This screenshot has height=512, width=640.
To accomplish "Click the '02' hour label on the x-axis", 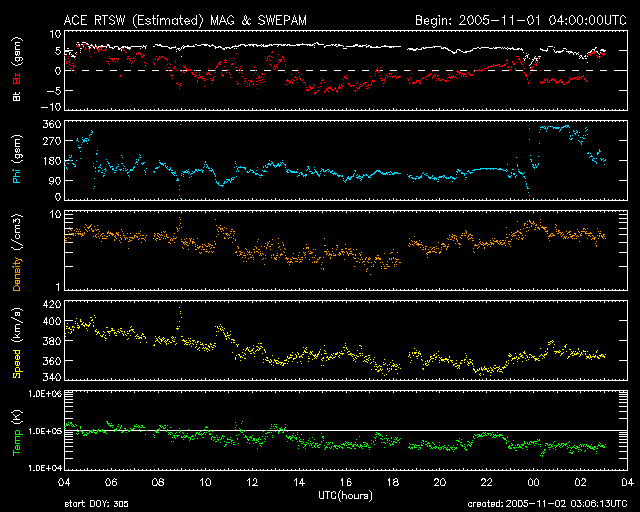I will 580,483.
